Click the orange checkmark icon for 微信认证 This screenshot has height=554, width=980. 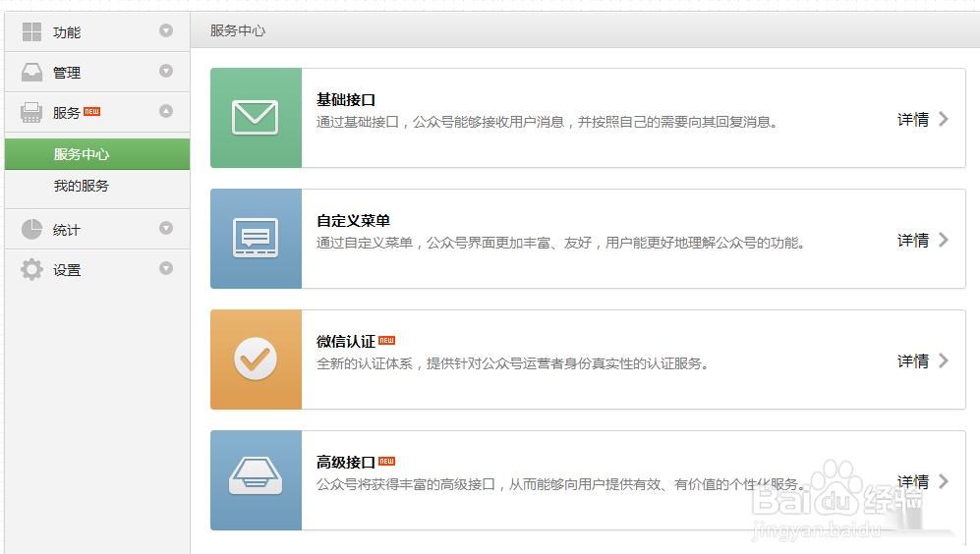pyautogui.click(x=256, y=360)
